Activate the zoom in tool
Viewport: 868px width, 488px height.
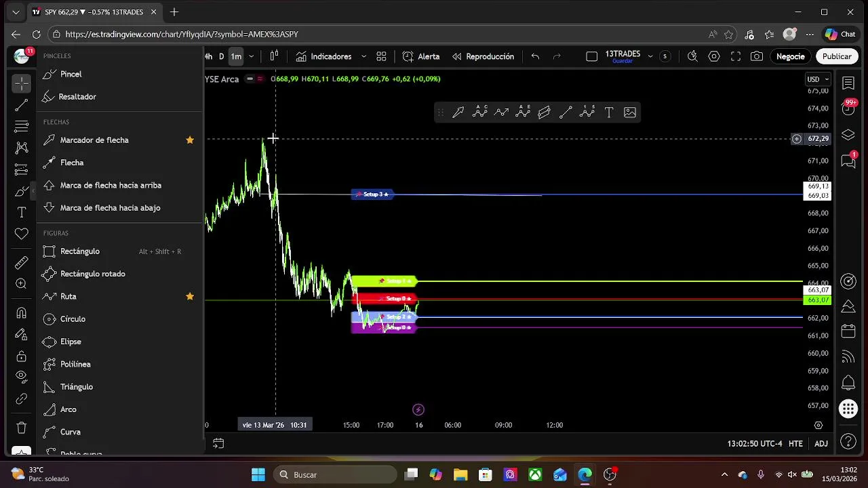click(x=22, y=284)
